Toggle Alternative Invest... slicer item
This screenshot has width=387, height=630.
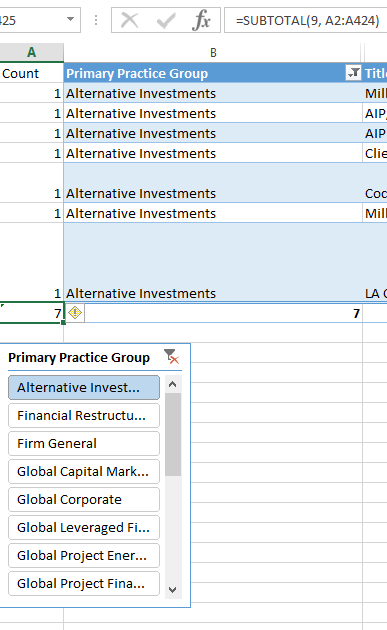click(x=84, y=387)
